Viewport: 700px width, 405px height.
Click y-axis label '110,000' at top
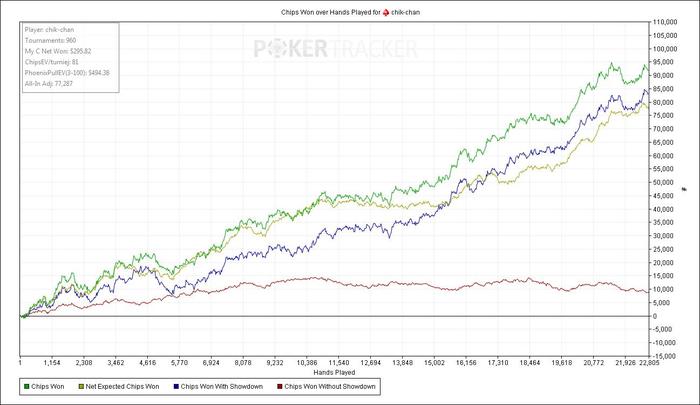click(x=665, y=22)
